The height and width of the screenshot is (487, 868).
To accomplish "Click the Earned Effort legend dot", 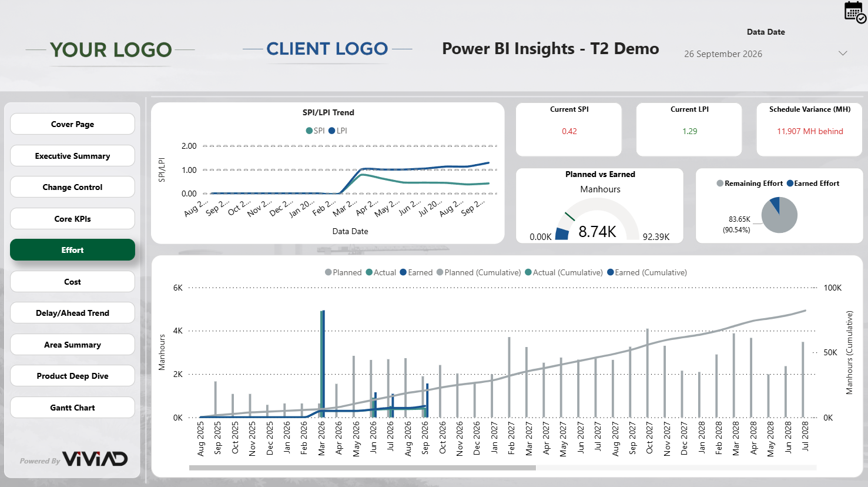I will click(x=790, y=184).
